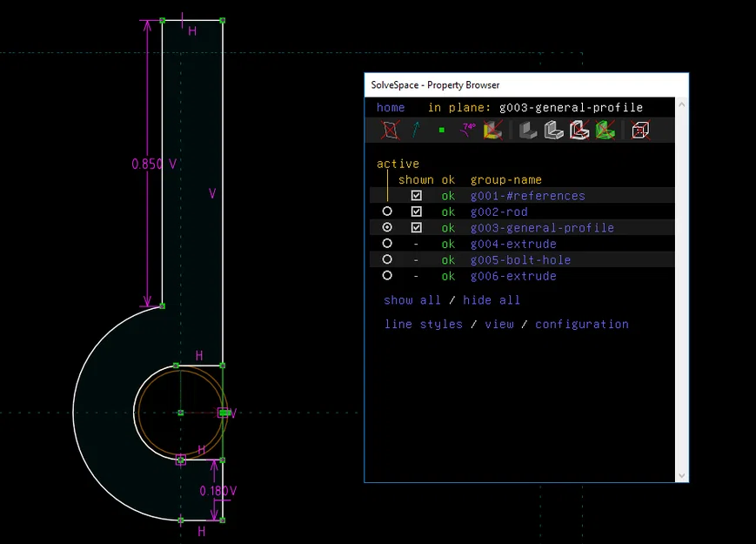
Task: Open the line styles page
Action: pyautogui.click(x=424, y=325)
